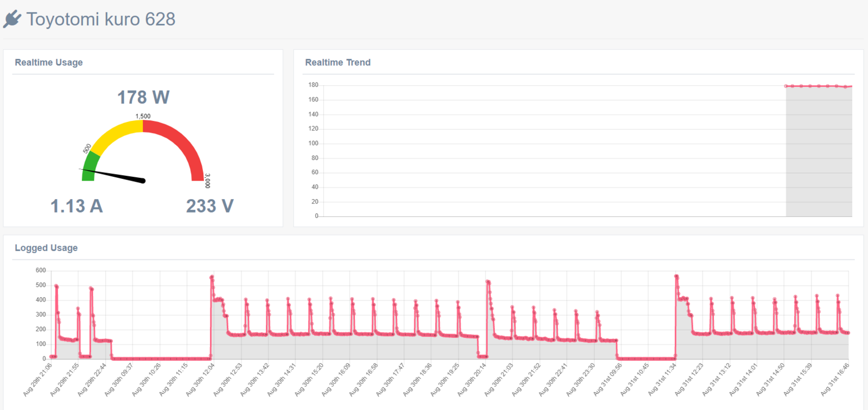The height and width of the screenshot is (410, 868).
Task: Click the 'Aug 31st 13:12' time label
Action: coord(716,380)
